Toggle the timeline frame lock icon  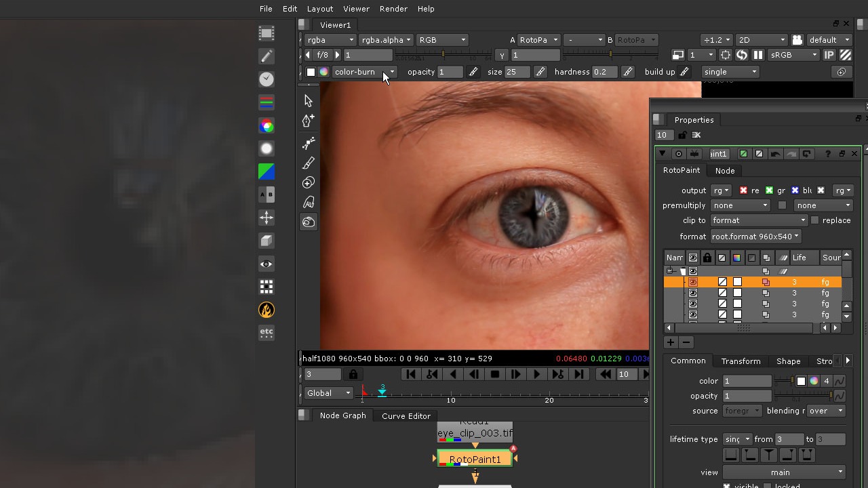(353, 374)
